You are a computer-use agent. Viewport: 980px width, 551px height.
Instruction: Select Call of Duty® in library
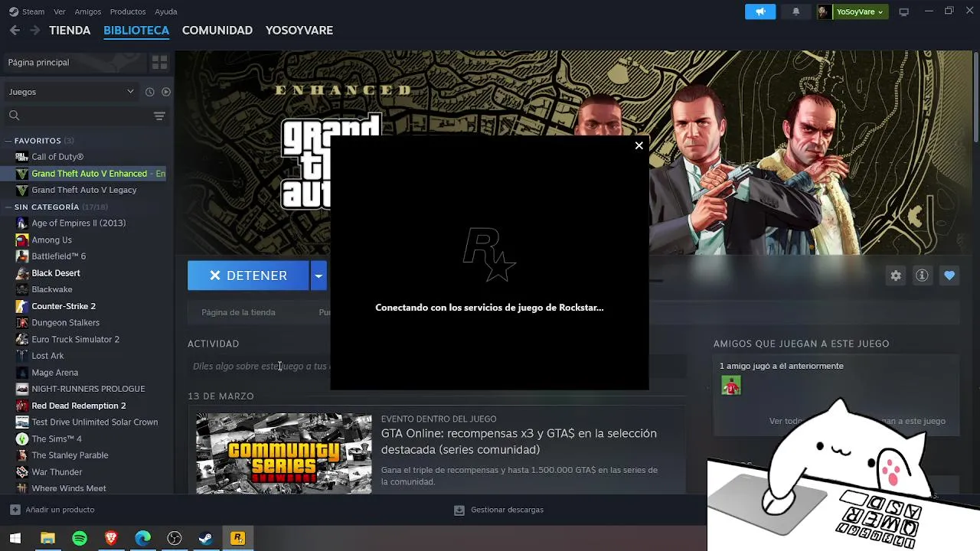coord(57,157)
